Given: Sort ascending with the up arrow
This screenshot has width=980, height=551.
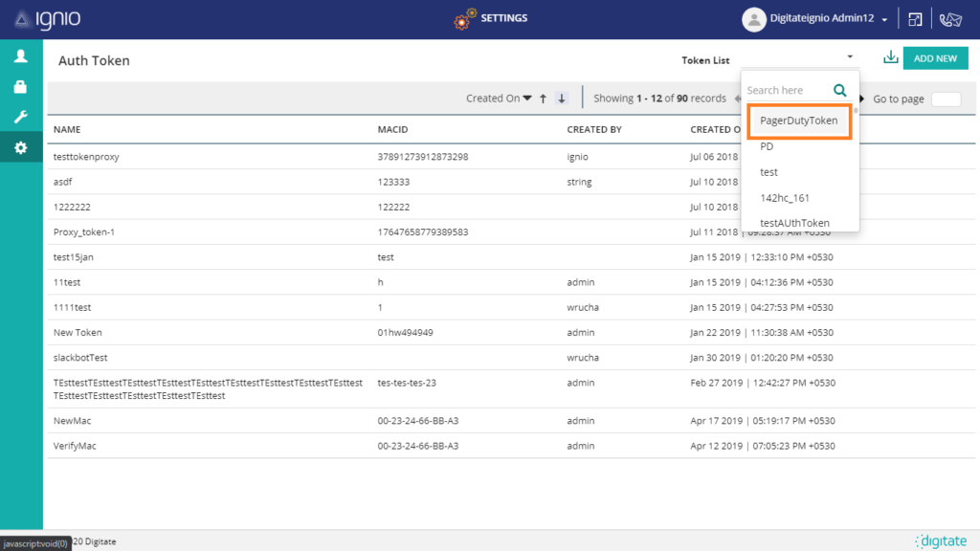Looking at the screenshot, I should coord(543,99).
